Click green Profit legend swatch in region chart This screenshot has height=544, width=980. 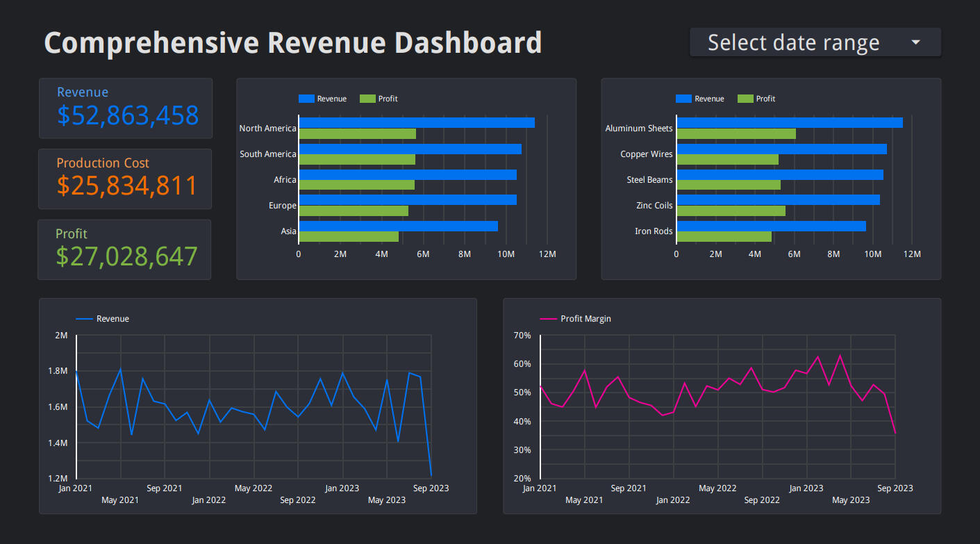[367, 99]
